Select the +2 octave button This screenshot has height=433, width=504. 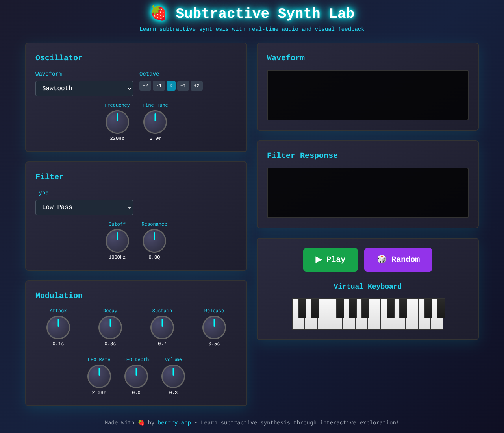pyautogui.click(x=196, y=85)
